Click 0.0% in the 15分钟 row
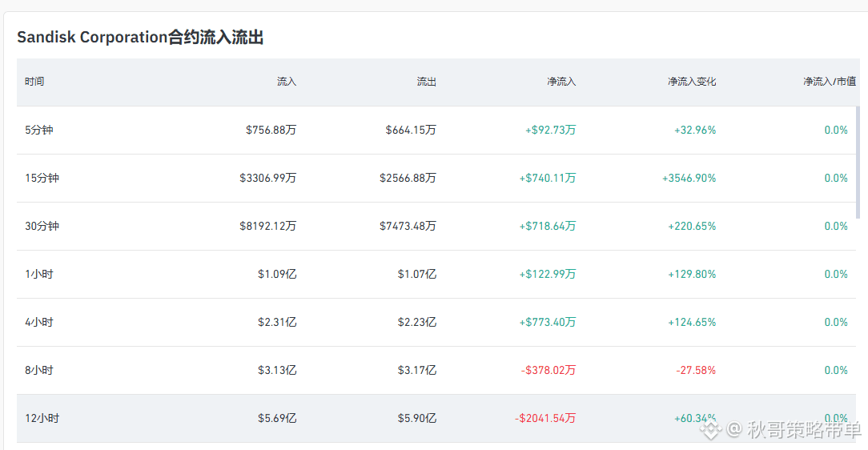This screenshot has height=450, width=868. click(836, 179)
